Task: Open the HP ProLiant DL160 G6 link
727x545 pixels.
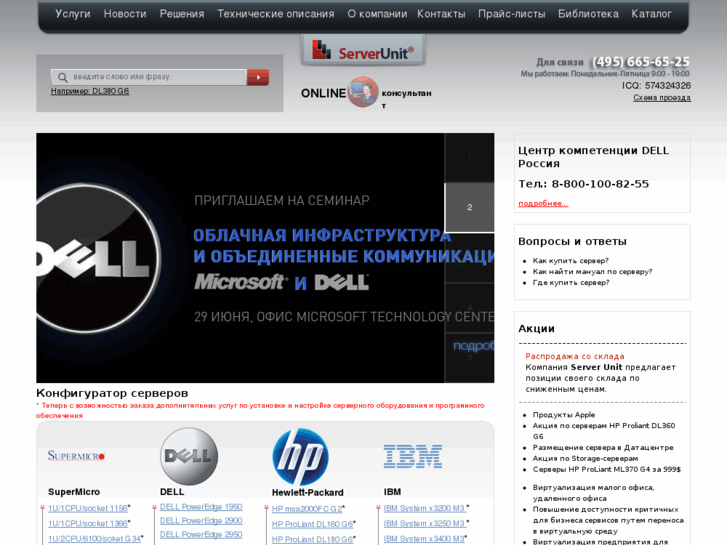Action: pyautogui.click(x=312, y=524)
